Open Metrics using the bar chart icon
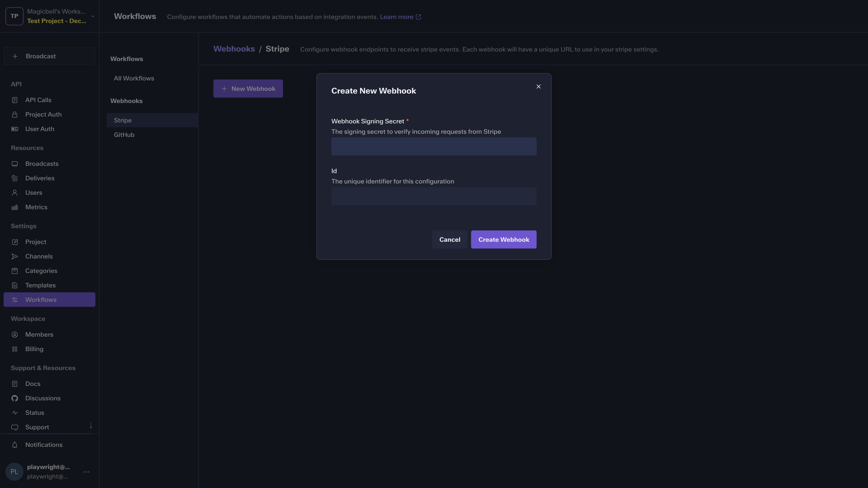 [15, 207]
